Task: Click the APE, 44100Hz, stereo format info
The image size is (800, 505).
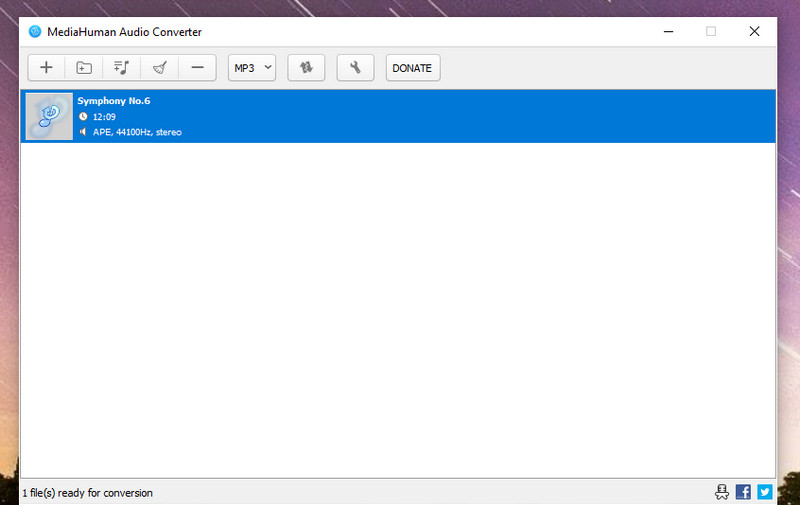Action: [x=136, y=132]
